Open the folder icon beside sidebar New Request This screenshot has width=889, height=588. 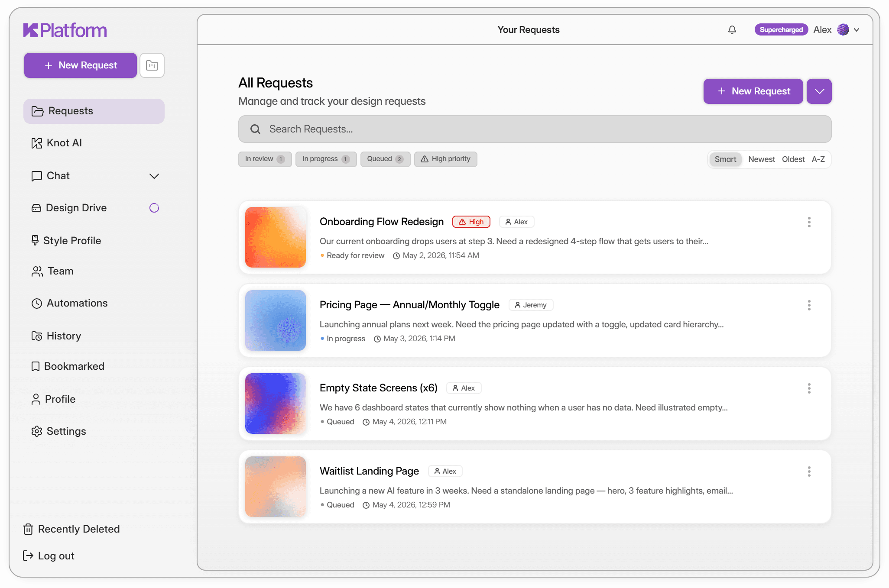152,65
